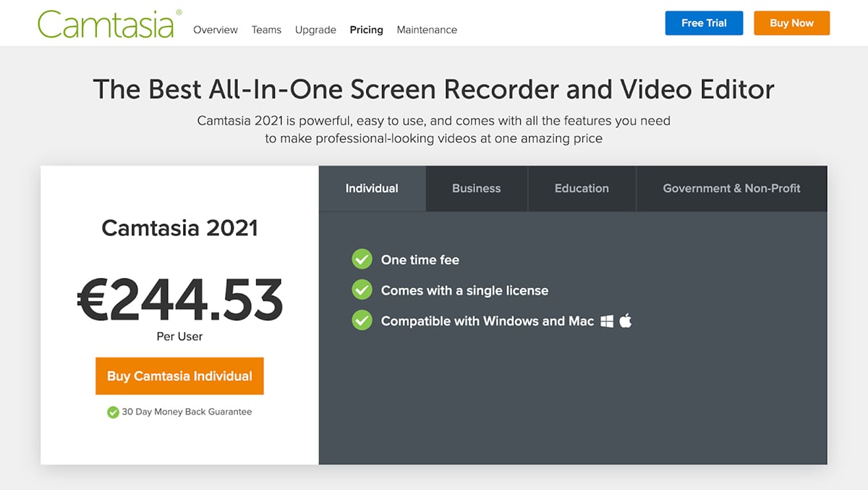
Task: Click the green check beside One time fee
Action: [x=362, y=259]
